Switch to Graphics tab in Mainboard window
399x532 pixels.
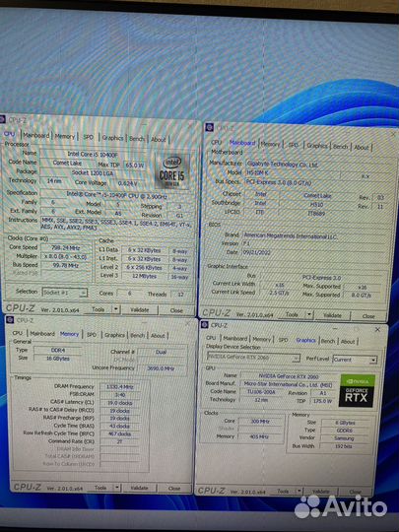click(x=317, y=146)
